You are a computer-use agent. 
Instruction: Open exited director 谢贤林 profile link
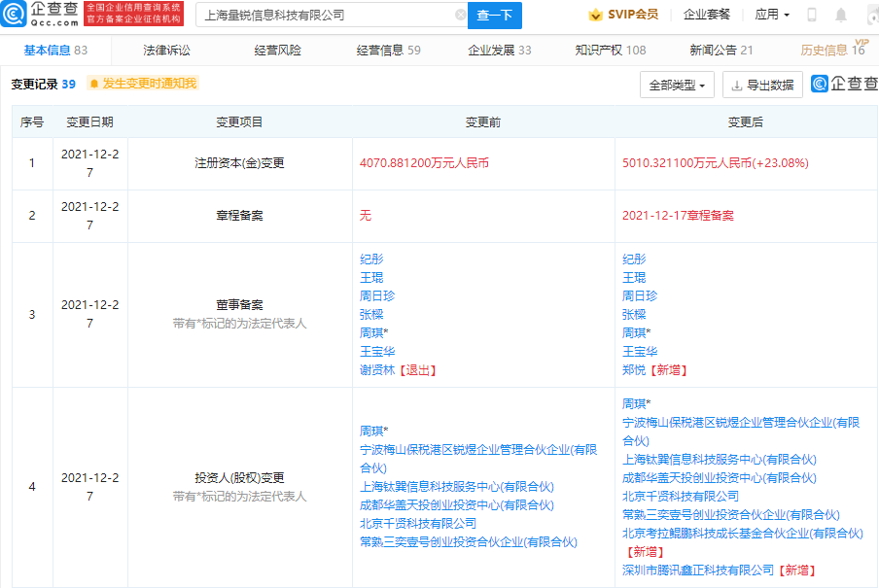pyautogui.click(x=377, y=370)
